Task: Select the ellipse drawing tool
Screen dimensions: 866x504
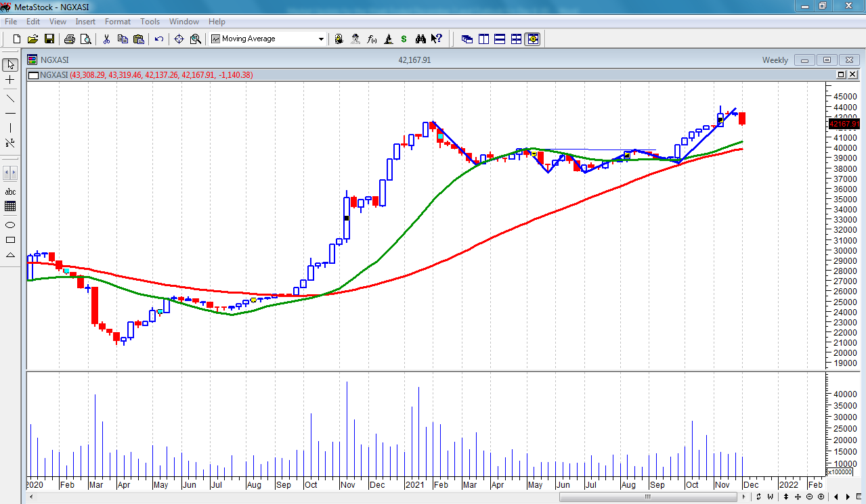Action: 10,225
